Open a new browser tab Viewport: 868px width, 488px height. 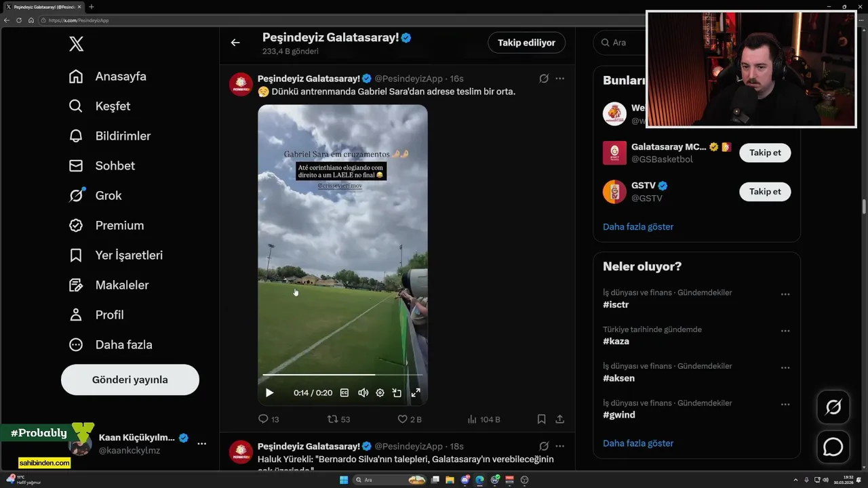pyautogui.click(x=92, y=7)
